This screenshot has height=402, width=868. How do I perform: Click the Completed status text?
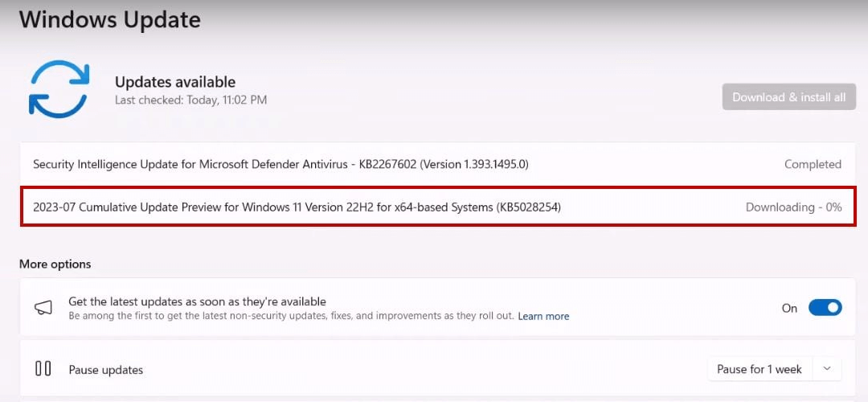(x=813, y=165)
